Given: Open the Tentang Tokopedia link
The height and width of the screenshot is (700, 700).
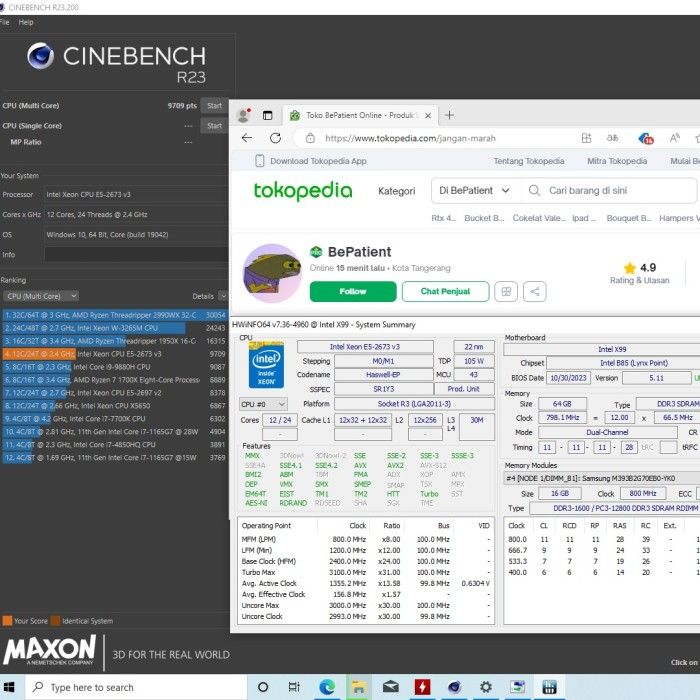Looking at the screenshot, I should pyautogui.click(x=529, y=161).
